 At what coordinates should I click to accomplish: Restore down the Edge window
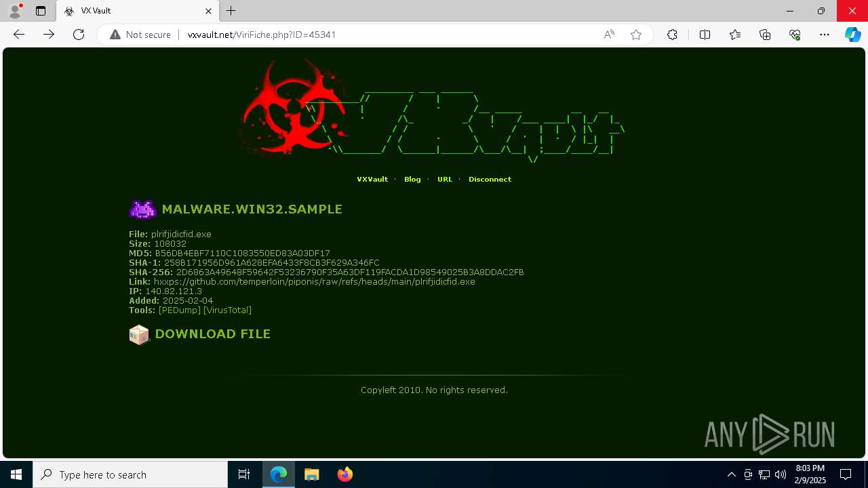[x=821, y=11]
